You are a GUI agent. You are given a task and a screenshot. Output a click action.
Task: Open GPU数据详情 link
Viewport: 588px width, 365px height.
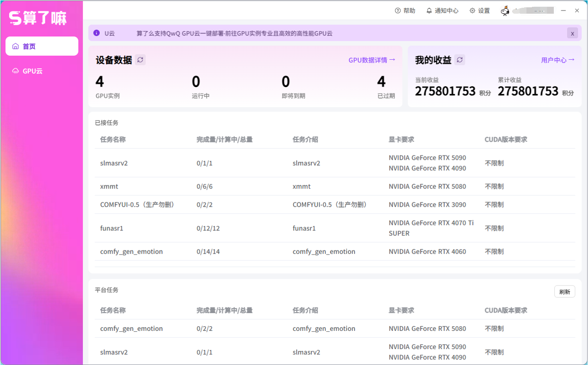pyautogui.click(x=372, y=60)
